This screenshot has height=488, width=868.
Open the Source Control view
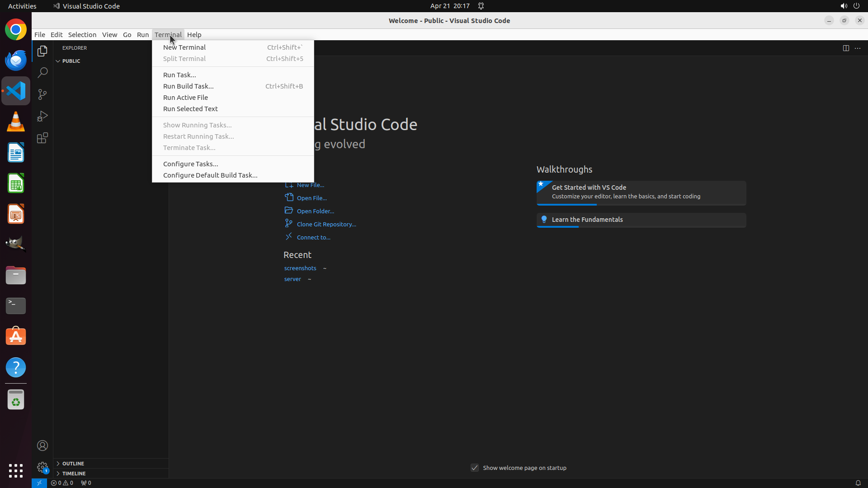coord(42,94)
